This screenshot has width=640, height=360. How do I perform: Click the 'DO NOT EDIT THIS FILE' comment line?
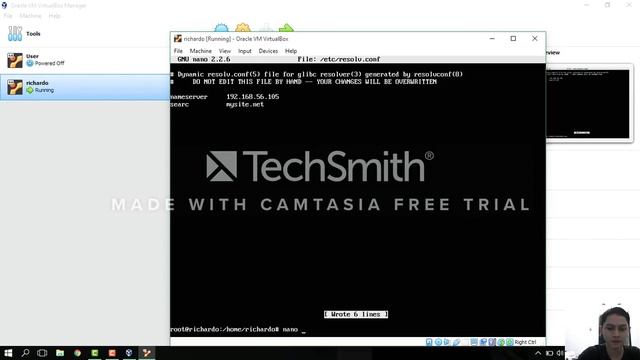(304, 82)
